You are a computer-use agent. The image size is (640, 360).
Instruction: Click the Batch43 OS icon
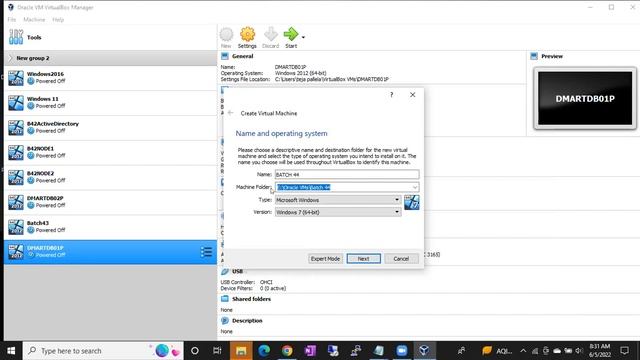coord(16,227)
